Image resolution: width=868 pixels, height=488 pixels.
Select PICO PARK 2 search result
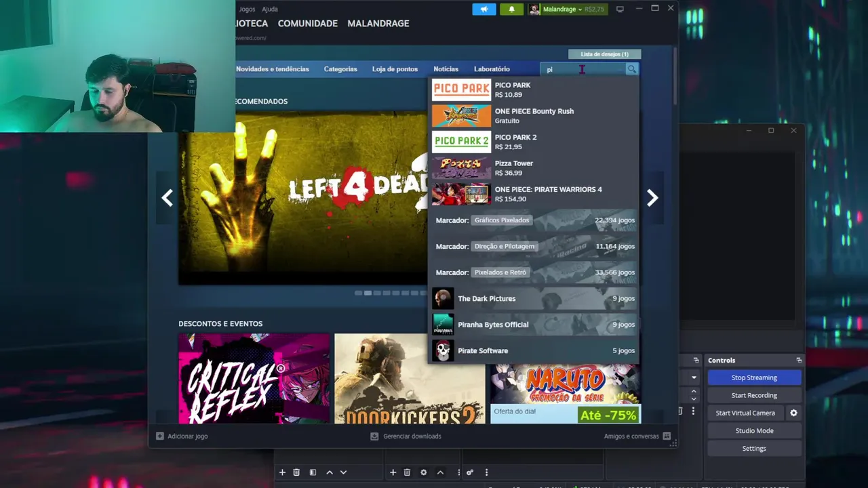(534, 142)
